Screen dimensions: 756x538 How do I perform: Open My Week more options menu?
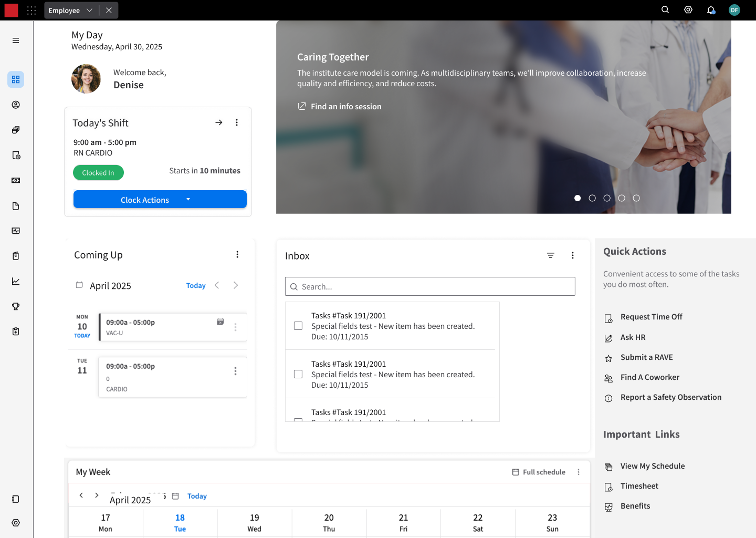[x=579, y=472]
